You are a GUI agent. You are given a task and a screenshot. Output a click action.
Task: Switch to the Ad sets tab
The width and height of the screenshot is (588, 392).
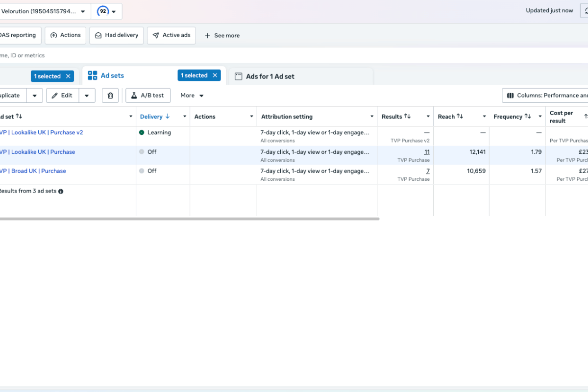point(112,75)
